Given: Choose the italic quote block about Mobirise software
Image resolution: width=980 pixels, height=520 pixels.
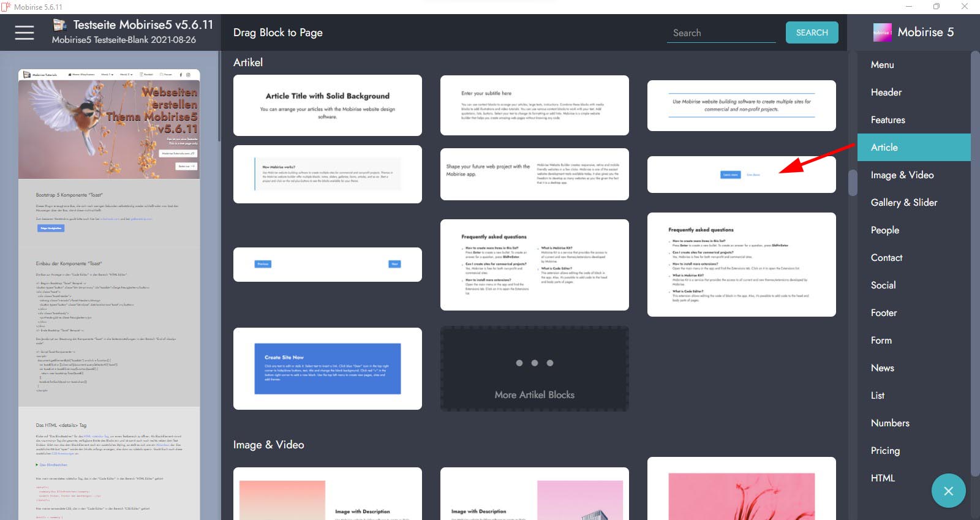Looking at the screenshot, I should coord(742,105).
